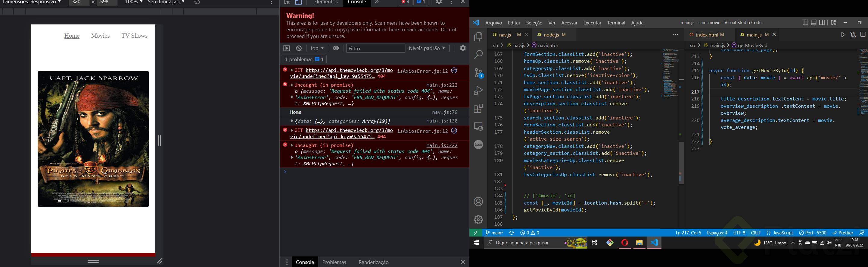
Task: Open the Níveis padrão log level dropdown
Action: pyautogui.click(x=427, y=48)
